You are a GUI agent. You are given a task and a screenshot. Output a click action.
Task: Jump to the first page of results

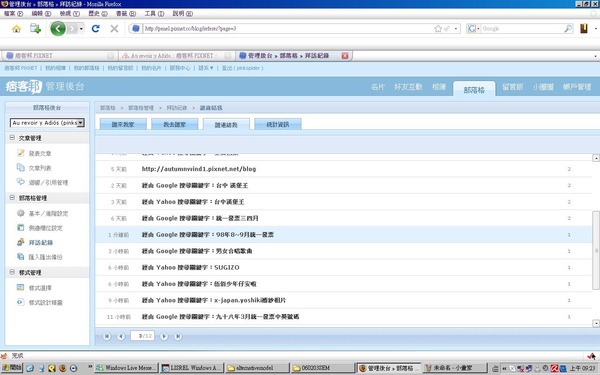tap(107, 336)
